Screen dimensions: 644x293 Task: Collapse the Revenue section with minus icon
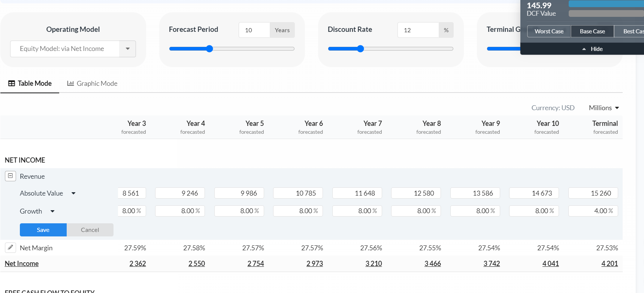click(10, 176)
